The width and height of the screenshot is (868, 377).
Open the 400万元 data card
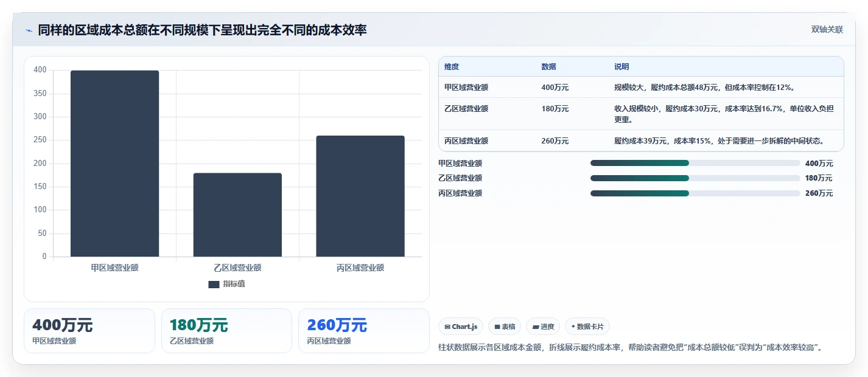[x=89, y=331]
